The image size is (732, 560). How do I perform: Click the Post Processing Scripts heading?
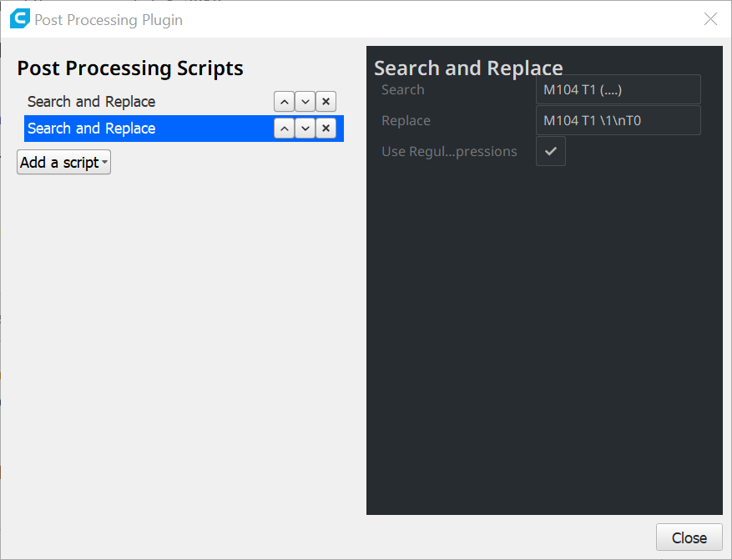click(130, 68)
